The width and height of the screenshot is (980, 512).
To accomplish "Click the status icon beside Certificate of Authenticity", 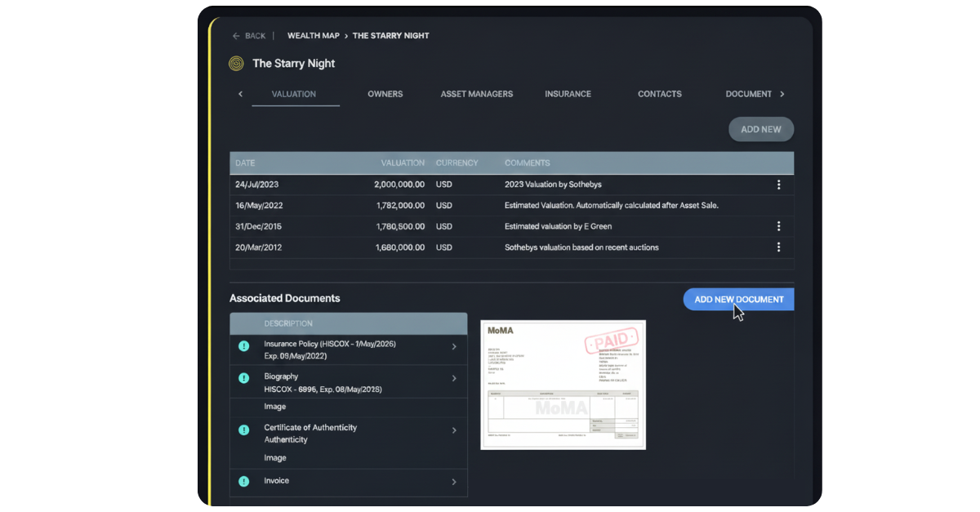I will [x=243, y=431].
